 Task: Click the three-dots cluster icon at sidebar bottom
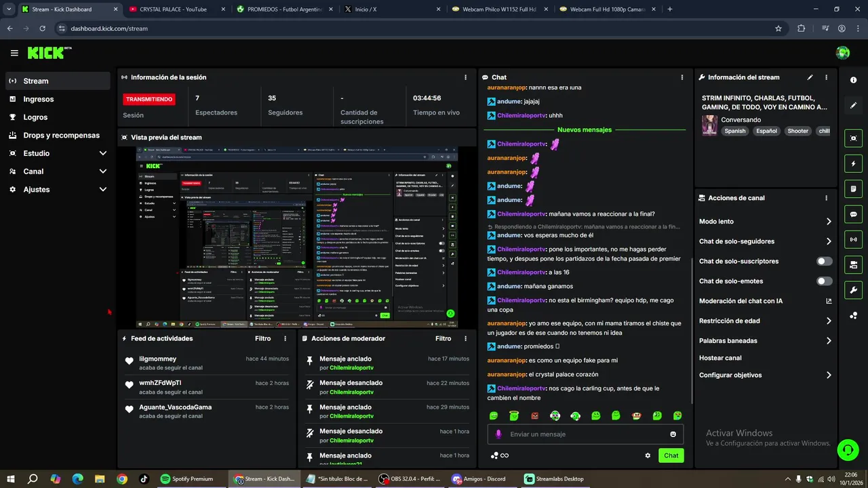853,316
